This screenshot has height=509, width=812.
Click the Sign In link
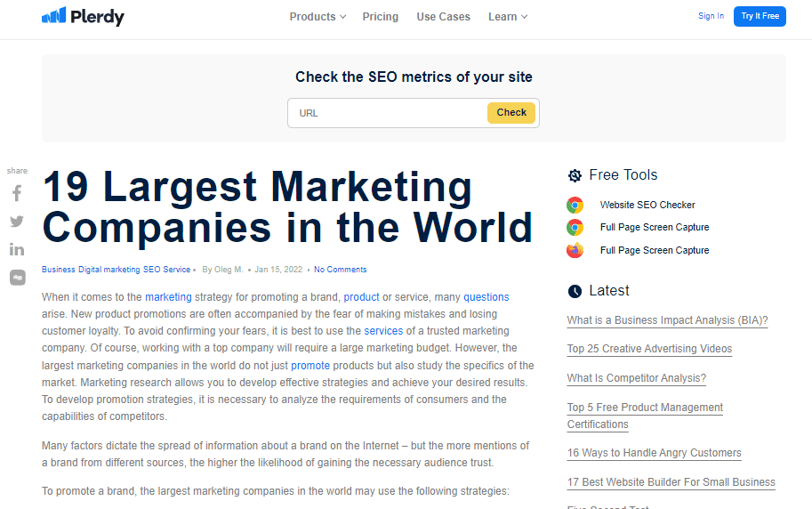(x=711, y=16)
